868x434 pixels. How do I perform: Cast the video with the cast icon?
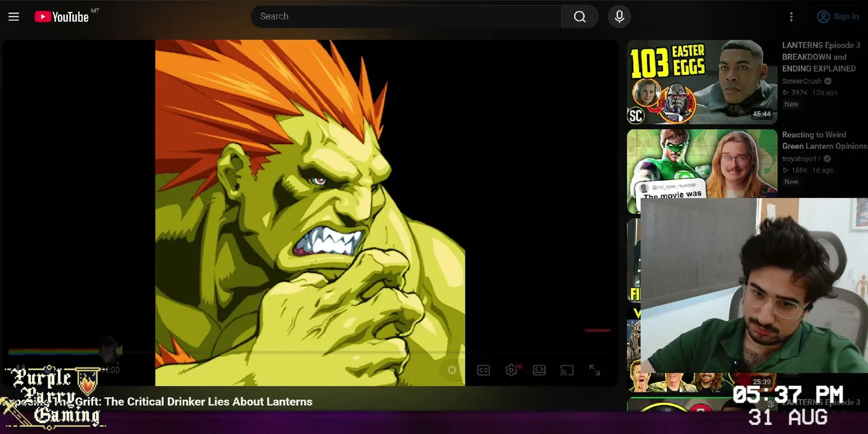click(567, 370)
